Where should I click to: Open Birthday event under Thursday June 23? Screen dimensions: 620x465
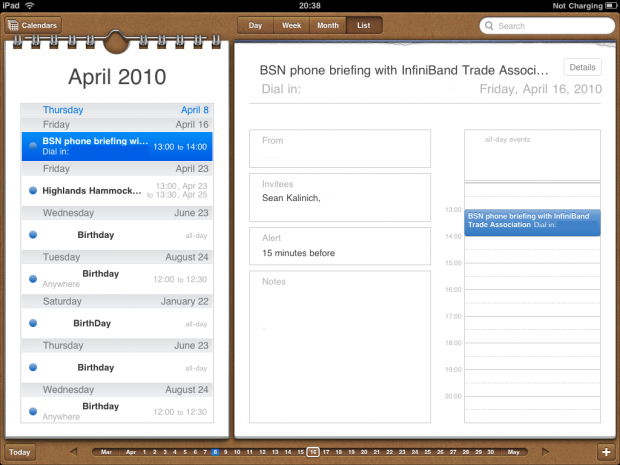[x=117, y=367]
